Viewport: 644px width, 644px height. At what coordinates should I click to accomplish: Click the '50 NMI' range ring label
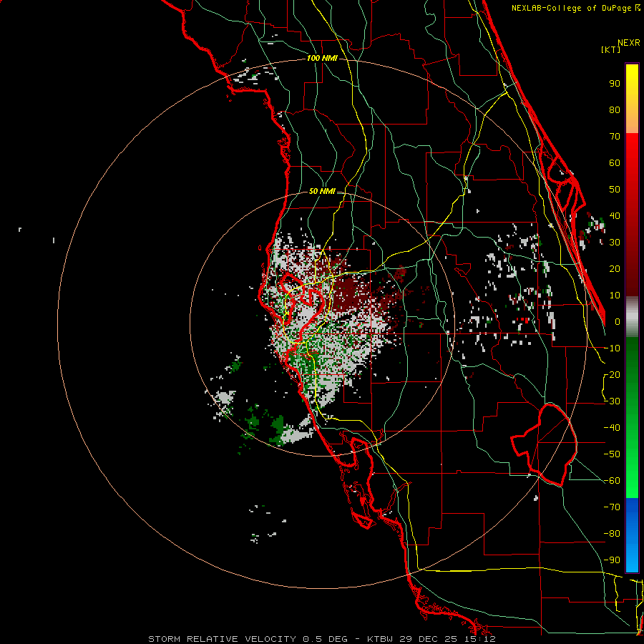[322, 191]
